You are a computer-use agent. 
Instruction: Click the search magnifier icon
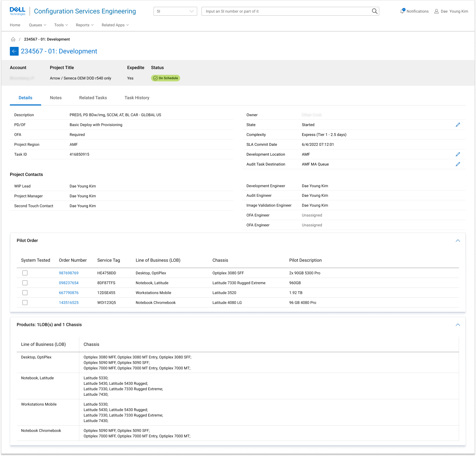coord(374,11)
